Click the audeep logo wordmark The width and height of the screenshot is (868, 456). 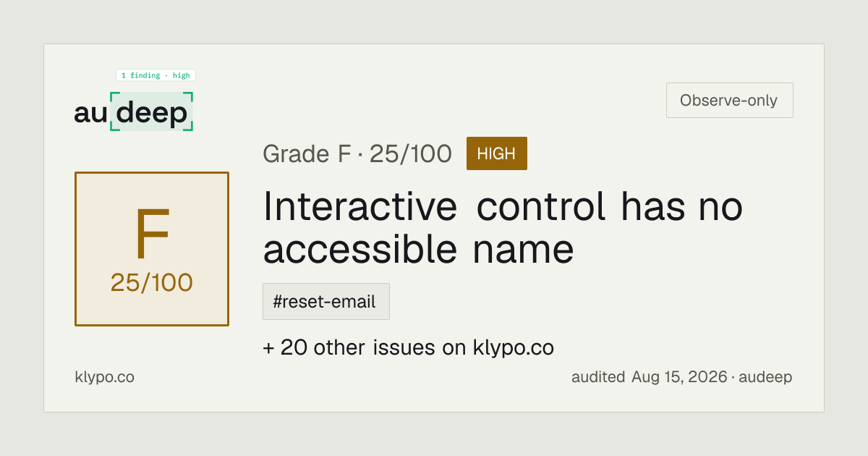134,112
